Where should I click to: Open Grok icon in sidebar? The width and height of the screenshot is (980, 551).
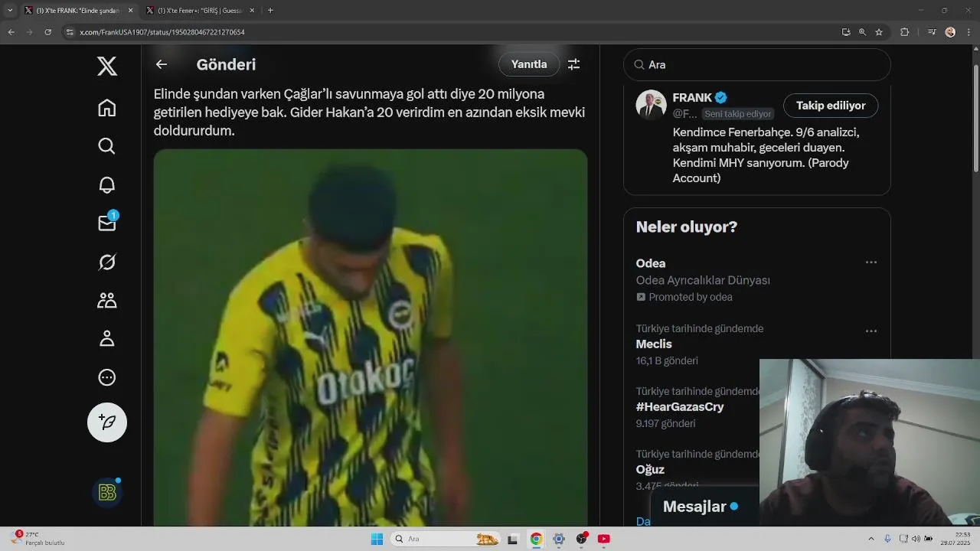107,262
